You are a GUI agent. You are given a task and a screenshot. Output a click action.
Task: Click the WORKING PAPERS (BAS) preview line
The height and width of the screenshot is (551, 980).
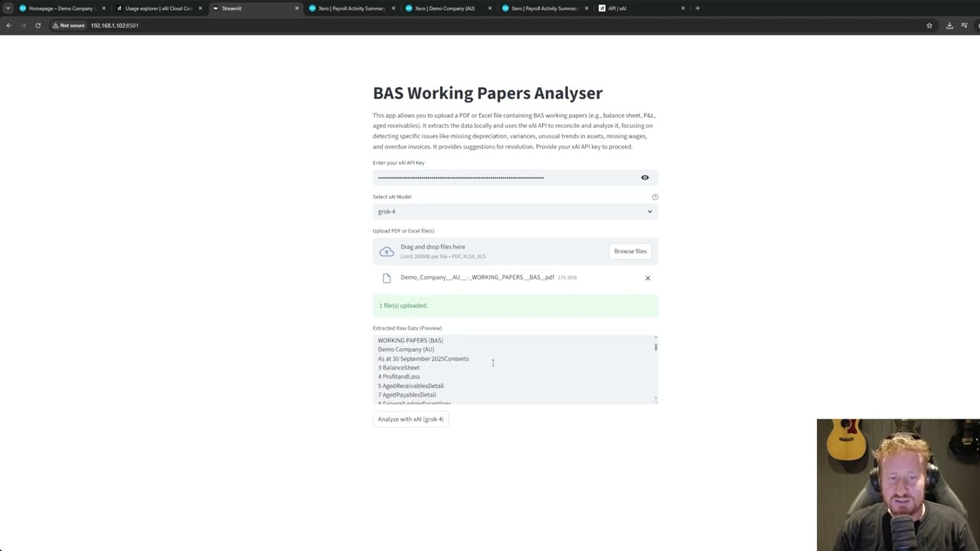410,341
